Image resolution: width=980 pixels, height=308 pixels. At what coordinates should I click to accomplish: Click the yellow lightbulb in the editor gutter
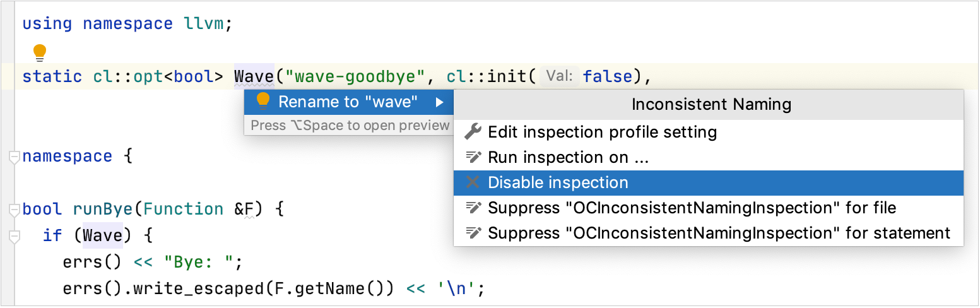[40, 52]
